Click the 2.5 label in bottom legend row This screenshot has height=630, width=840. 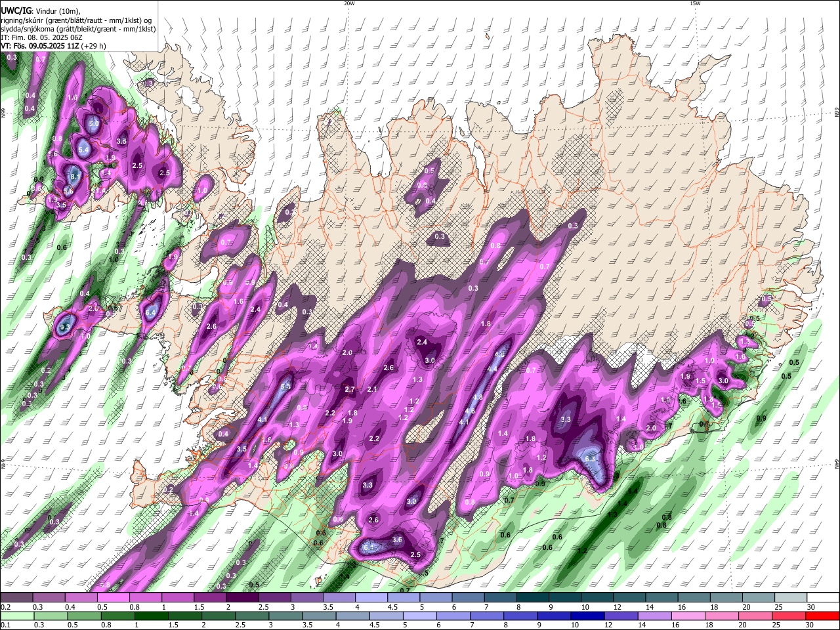(x=240, y=625)
